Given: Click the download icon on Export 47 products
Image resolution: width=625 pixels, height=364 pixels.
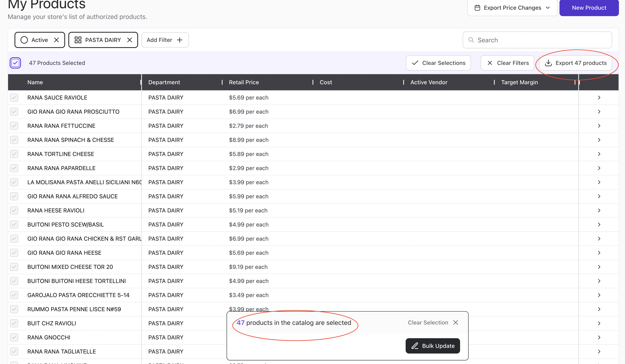Looking at the screenshot, I should coord(548,63).
